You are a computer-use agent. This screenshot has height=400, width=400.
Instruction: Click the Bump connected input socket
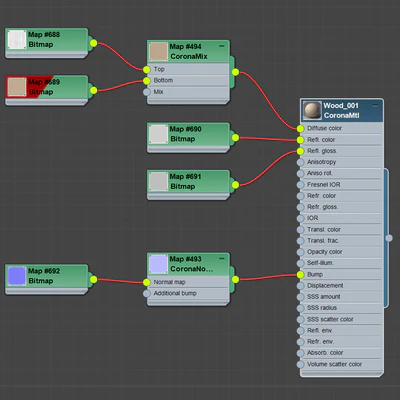coord(300,275)
